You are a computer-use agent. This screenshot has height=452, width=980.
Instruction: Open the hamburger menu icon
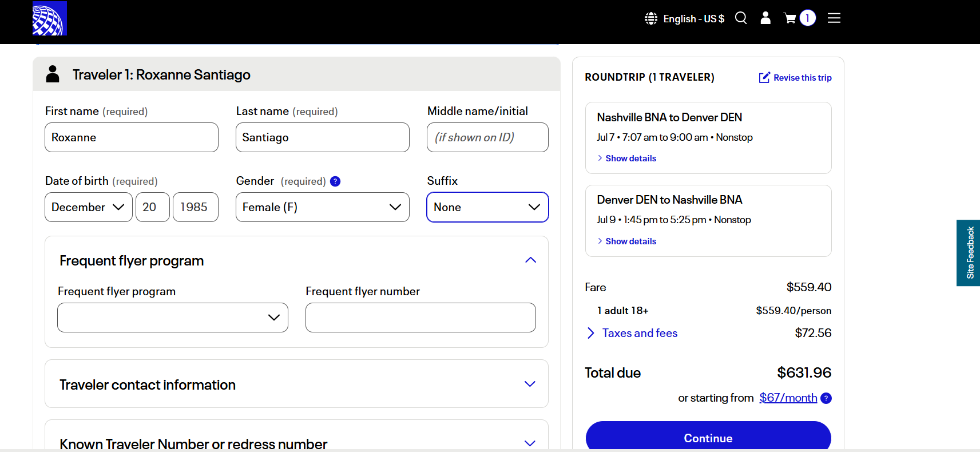(x=834, y=18)
